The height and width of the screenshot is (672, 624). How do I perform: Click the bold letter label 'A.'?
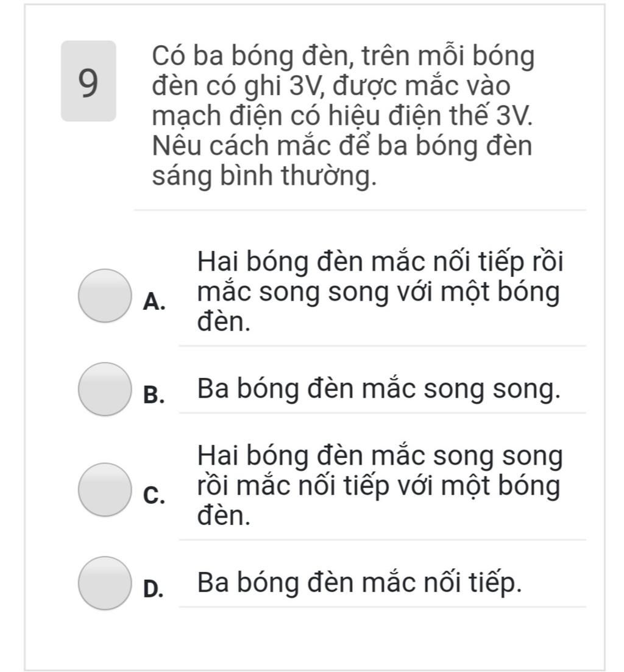coord(154,302)
